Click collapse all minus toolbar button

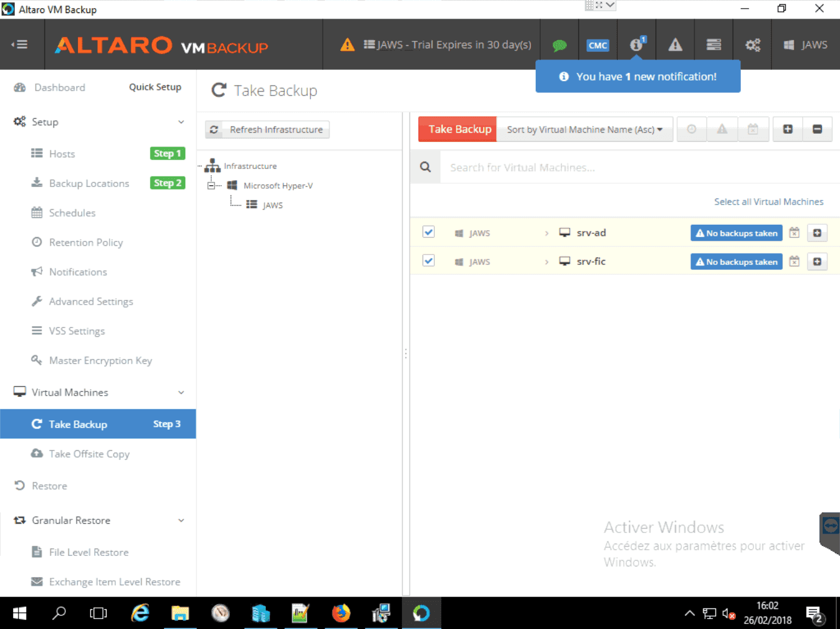(x=817, y=129)
